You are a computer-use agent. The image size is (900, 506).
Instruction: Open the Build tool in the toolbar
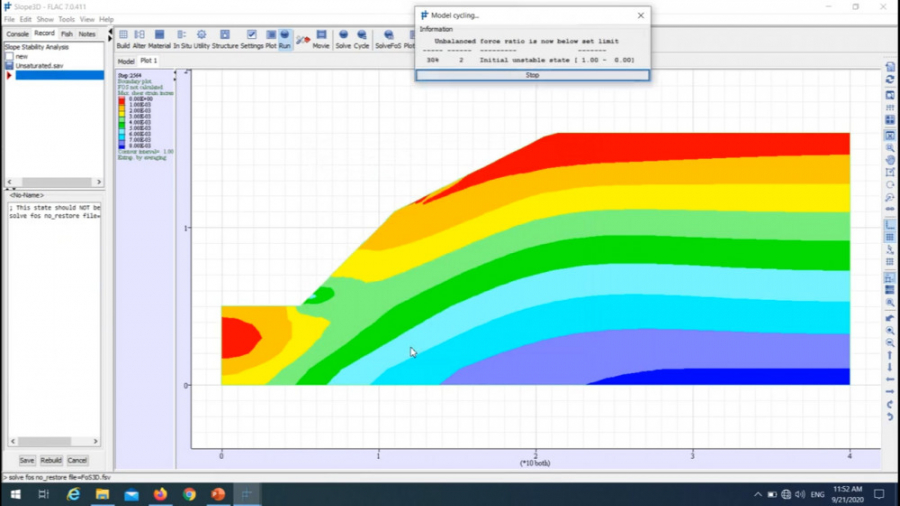point(123,40)
